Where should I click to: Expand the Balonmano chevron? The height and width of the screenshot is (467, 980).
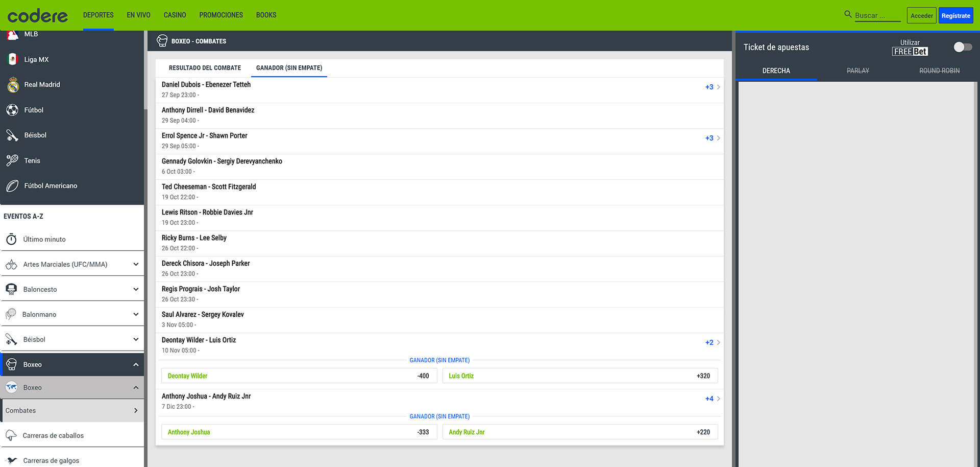(x=136, y=314)
